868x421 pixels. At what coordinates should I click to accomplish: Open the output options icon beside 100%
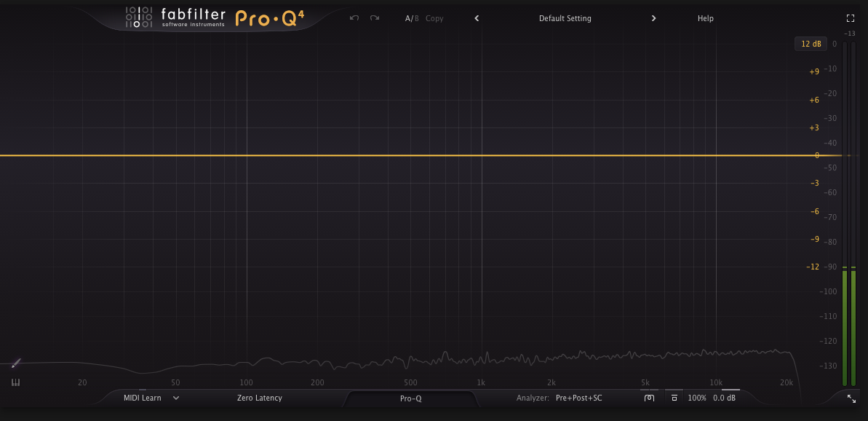(x=674, y=398)
